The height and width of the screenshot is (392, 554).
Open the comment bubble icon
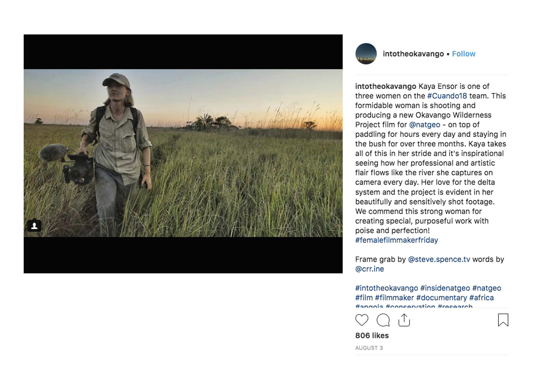(x=383, y=320)
